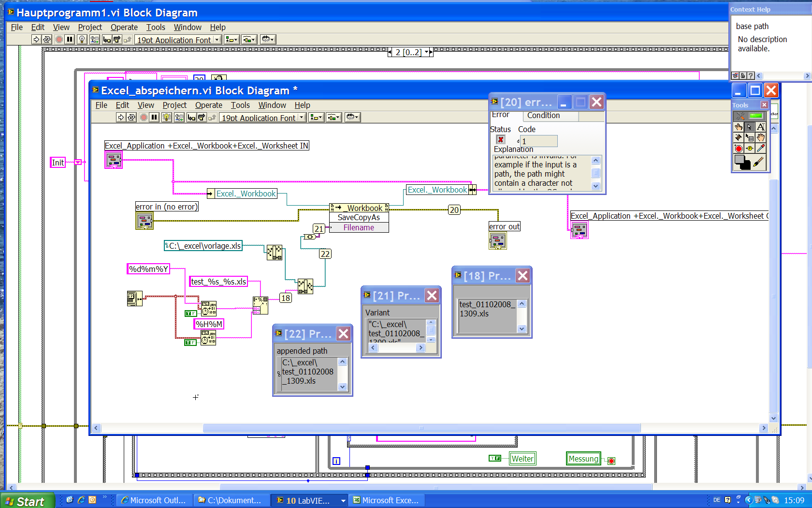Select the Breakpoint tool
Image resolution: width=812 pixels, height=508 pixels.
[739, 149]
